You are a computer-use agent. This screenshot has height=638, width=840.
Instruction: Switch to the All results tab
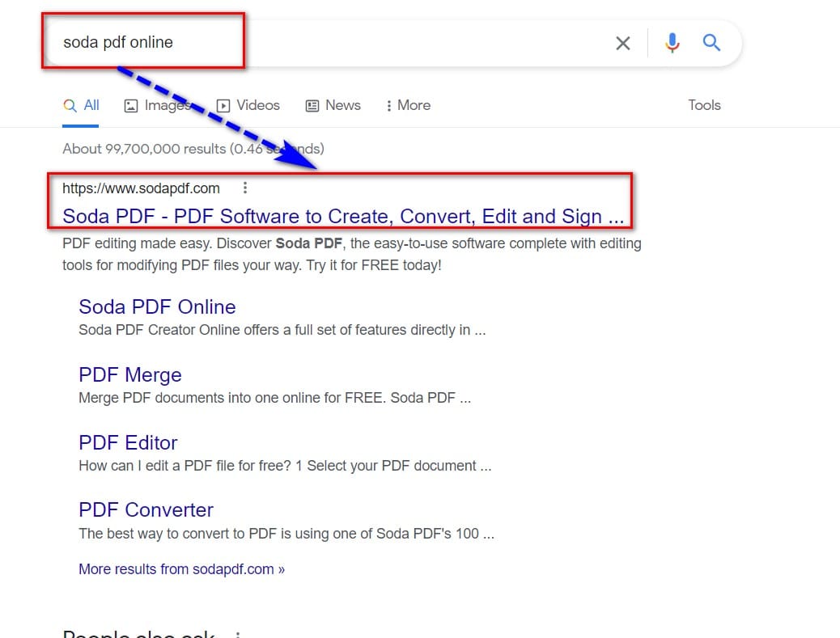click(x=81, y=105)
